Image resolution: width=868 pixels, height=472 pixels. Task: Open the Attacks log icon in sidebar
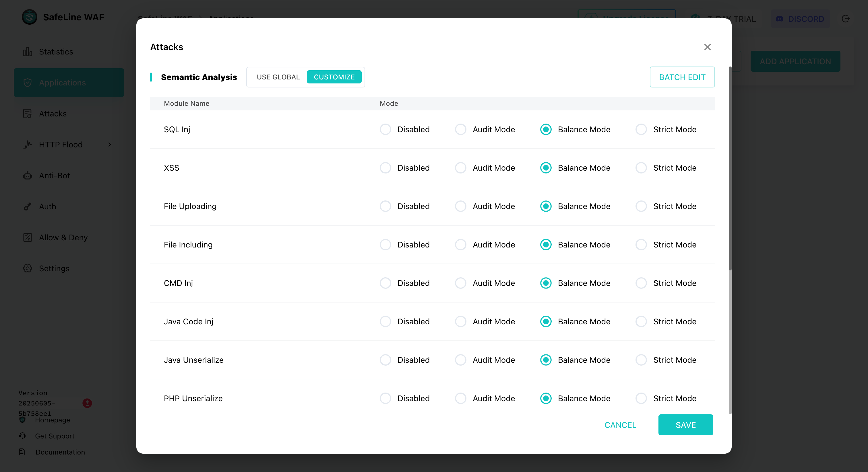(x=28, y=114)
